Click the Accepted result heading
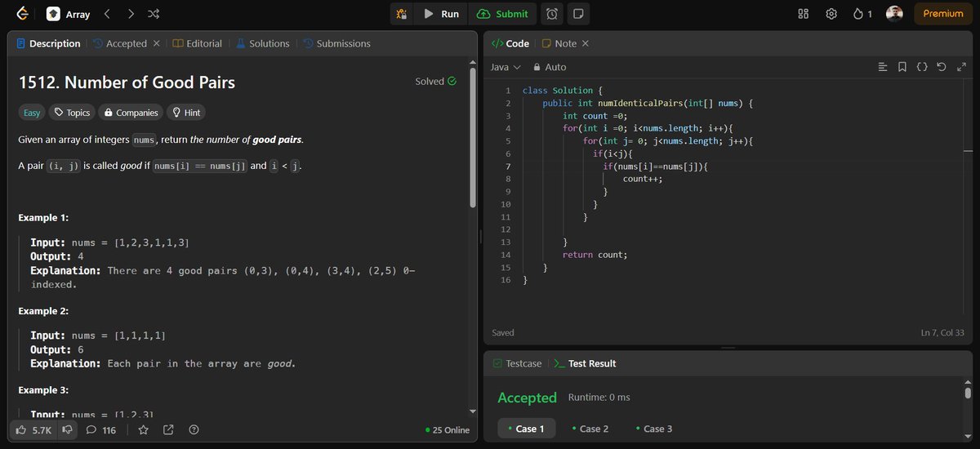980x449 pixels. point(527,398)
